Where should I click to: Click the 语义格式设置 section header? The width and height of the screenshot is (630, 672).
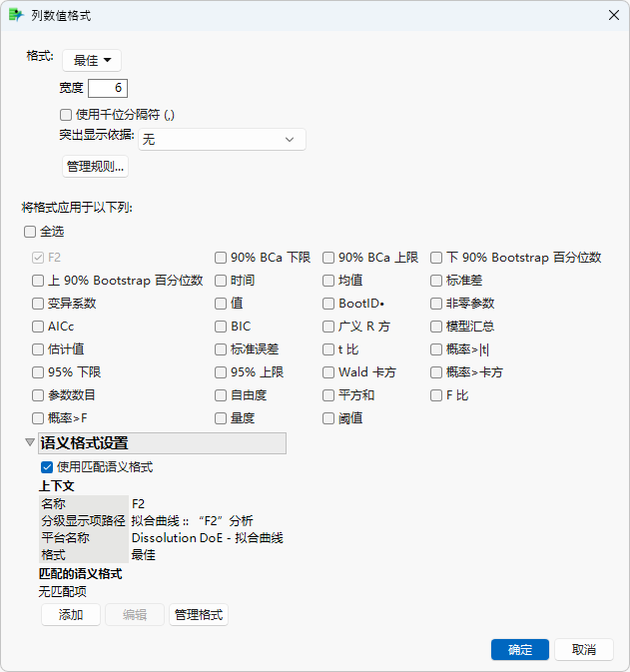[x=162, y=443]
